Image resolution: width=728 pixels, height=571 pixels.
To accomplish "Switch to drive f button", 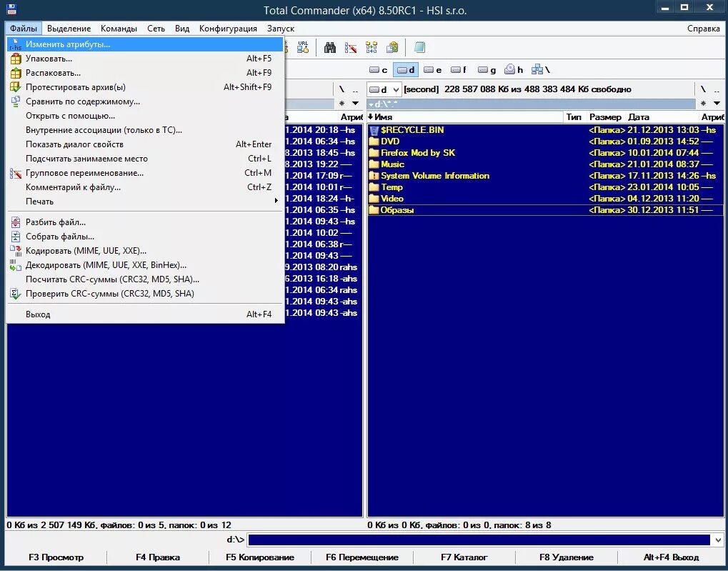I will click(x=459, y=70).
